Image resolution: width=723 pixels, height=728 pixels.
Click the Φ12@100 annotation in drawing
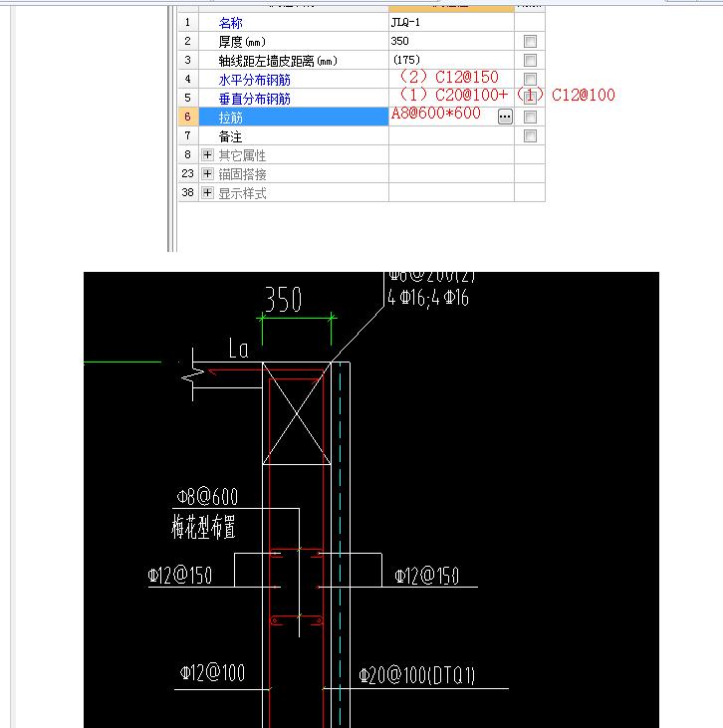tap(212, 672)
